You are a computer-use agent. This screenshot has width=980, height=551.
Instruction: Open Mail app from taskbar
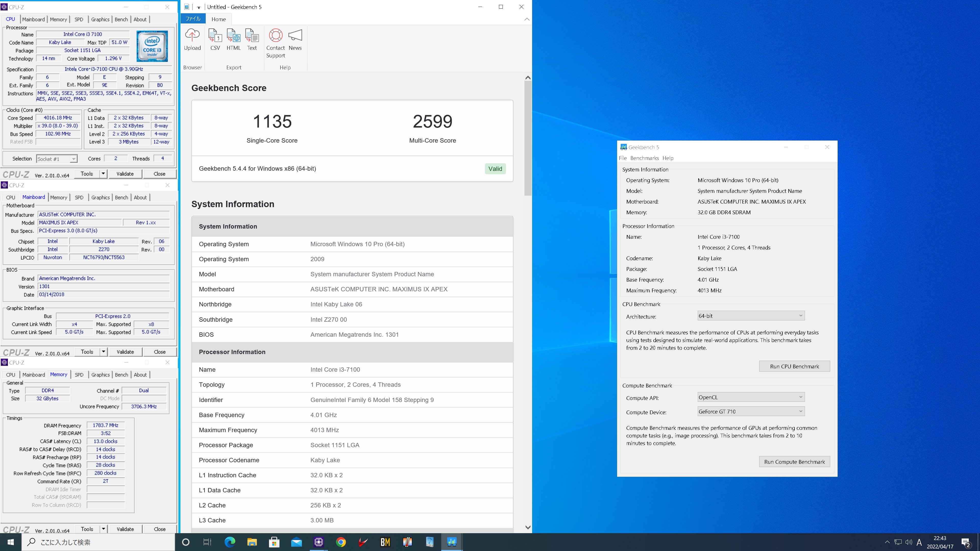tap(296, 542)
